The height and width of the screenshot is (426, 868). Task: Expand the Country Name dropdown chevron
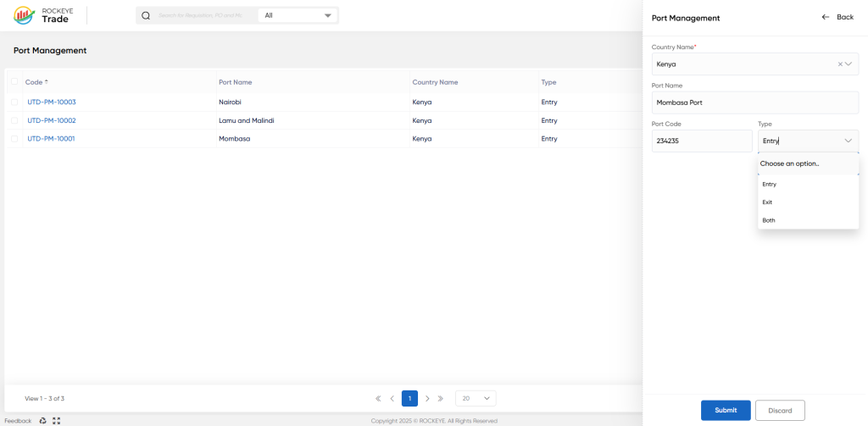click(x=849, y=64)
